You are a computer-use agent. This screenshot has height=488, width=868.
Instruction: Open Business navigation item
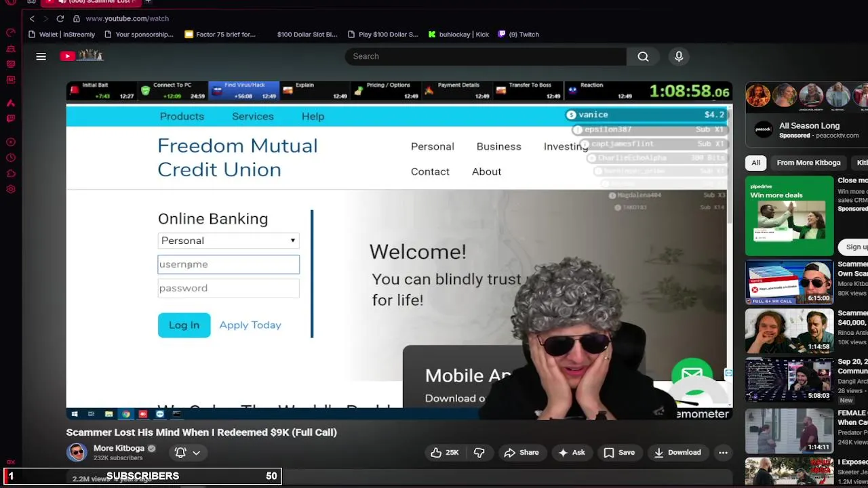pyautogui.click(x=498, y=146)
